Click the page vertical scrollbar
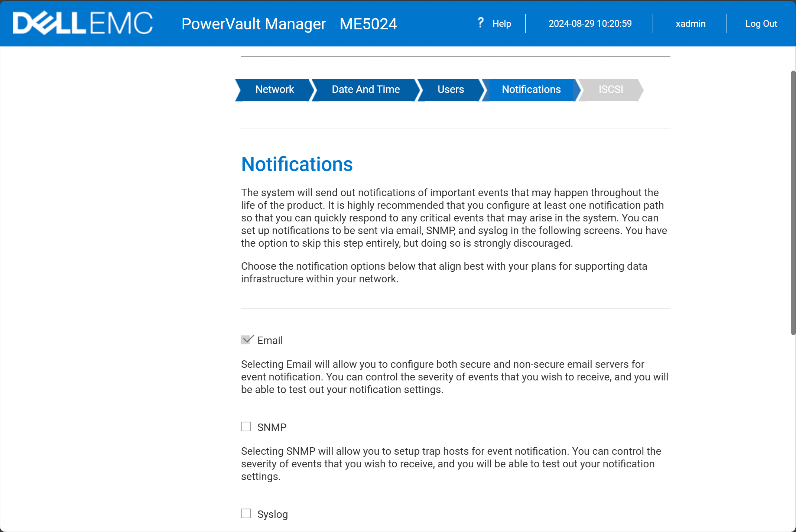The height and width of the screenshot is (532, 796). [x=793, y=202]
